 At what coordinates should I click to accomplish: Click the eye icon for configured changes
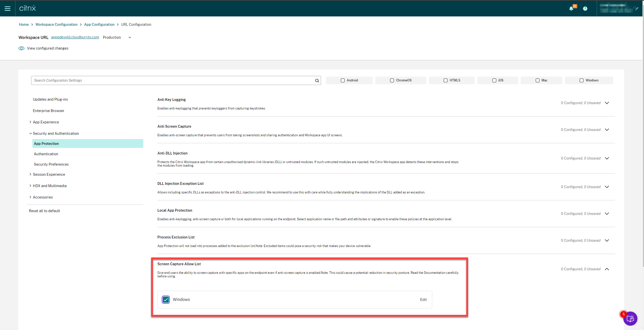[x=21, y=48]
